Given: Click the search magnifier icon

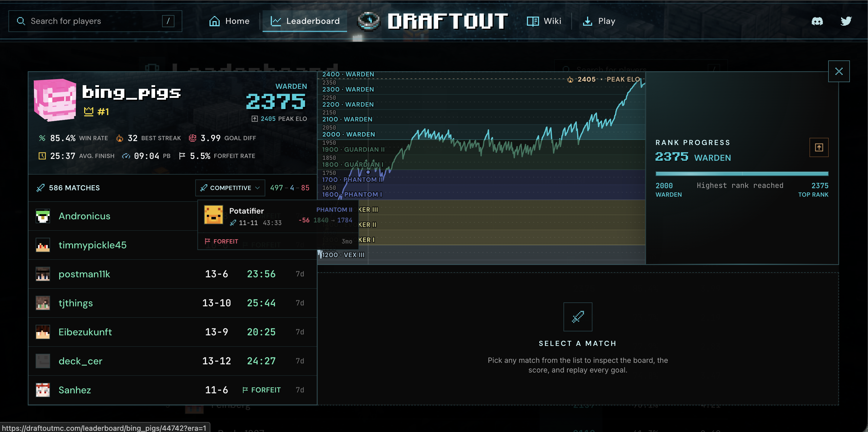Looking at the screenshot, I should pyautogui.click(x=21, y=21).
